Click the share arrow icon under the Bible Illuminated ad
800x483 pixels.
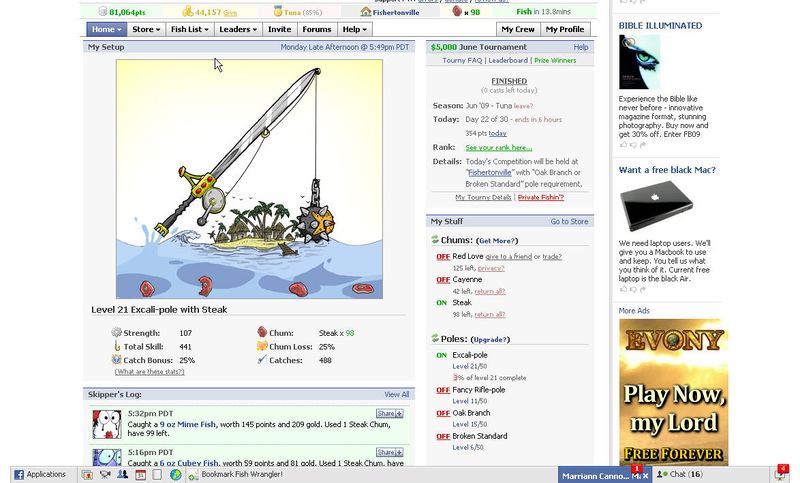point(642,145)
